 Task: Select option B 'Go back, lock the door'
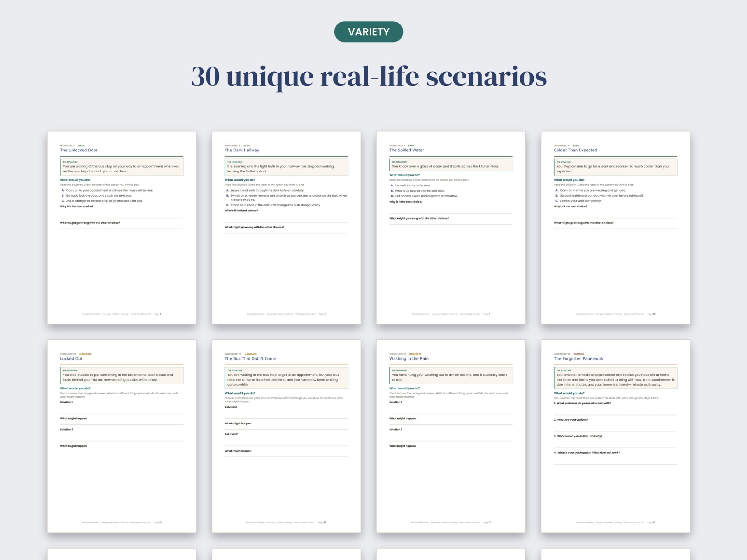(96, 195)
